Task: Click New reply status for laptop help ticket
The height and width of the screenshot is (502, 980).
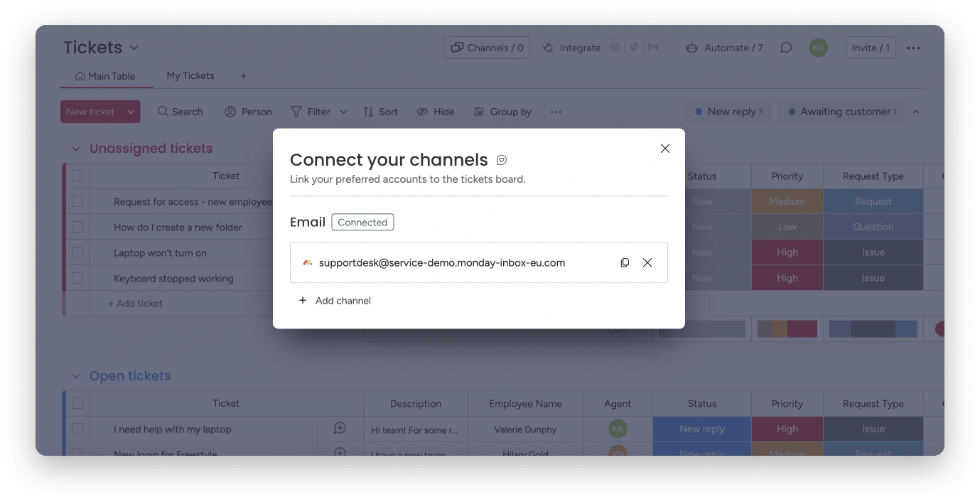Action: (x=702, y=429)
